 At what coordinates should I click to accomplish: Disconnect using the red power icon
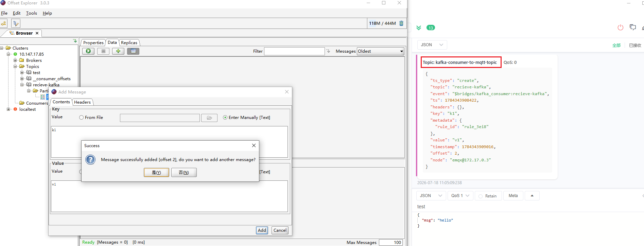click(621, 28)
